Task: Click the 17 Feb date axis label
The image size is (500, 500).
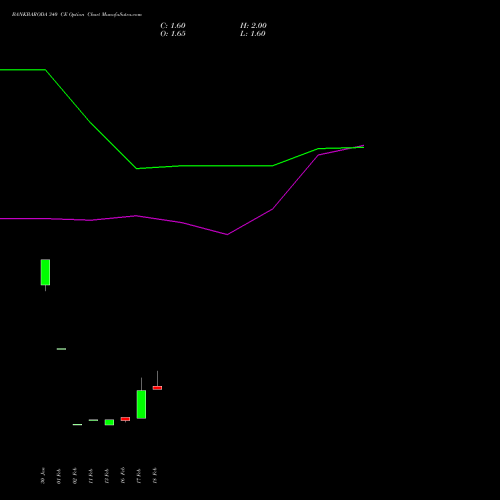Action: [139, 476]
